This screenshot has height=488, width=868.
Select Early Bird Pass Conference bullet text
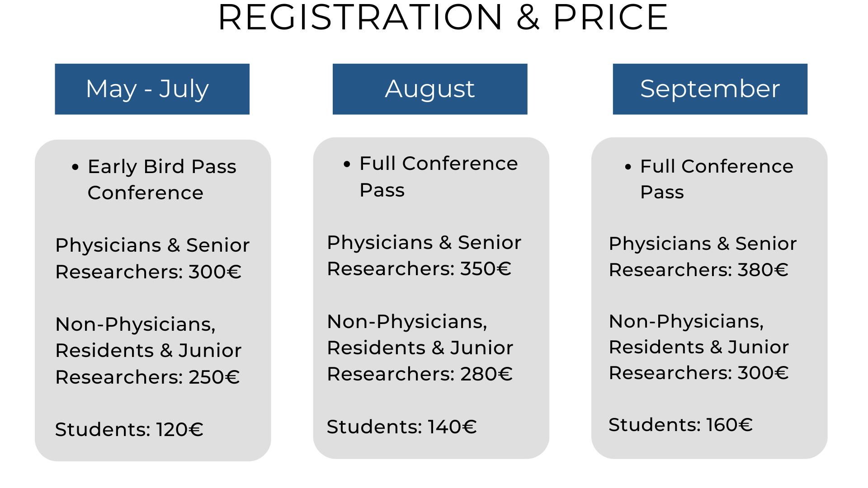[x=162, y=179]
